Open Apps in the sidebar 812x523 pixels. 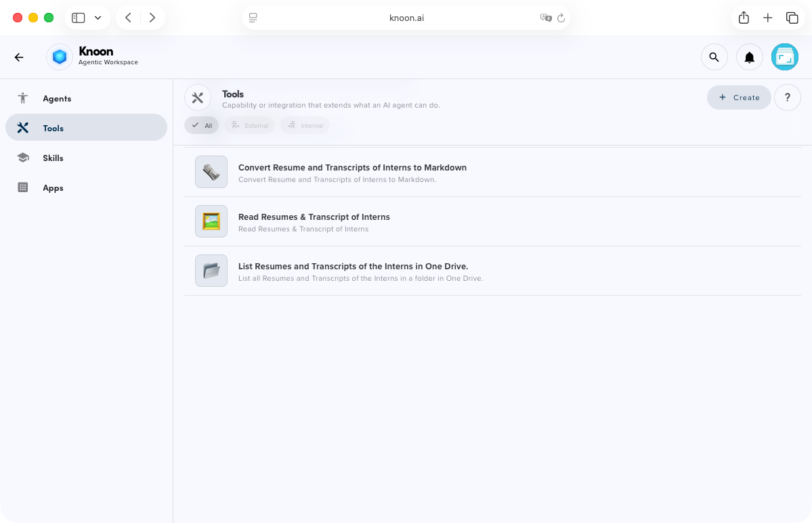coord(53,188)
